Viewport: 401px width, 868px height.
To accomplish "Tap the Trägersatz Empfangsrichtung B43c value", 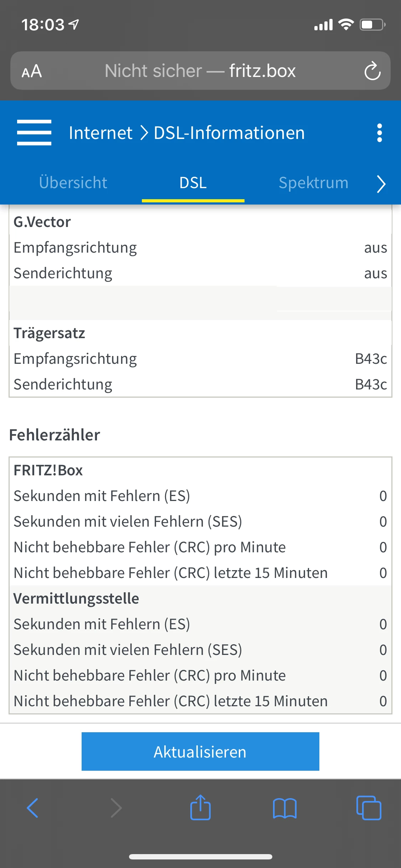I will [371, 359].
